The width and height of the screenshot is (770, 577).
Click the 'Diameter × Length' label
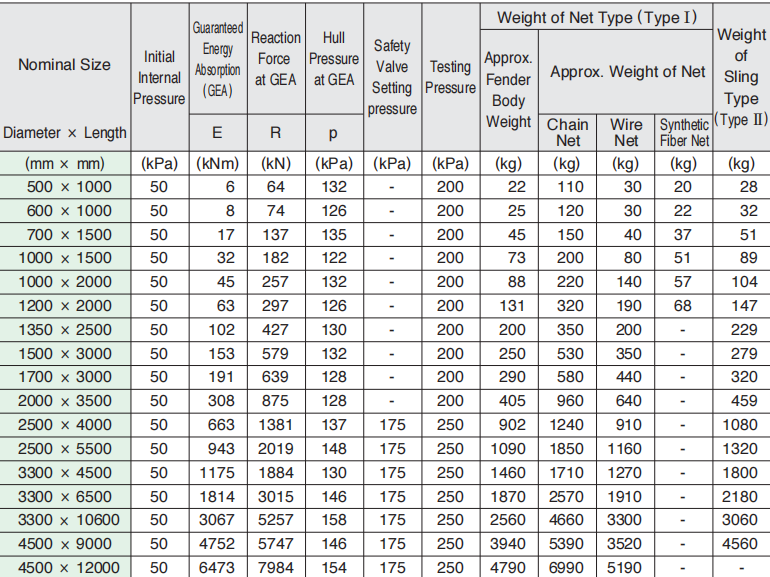pos(64,133)
